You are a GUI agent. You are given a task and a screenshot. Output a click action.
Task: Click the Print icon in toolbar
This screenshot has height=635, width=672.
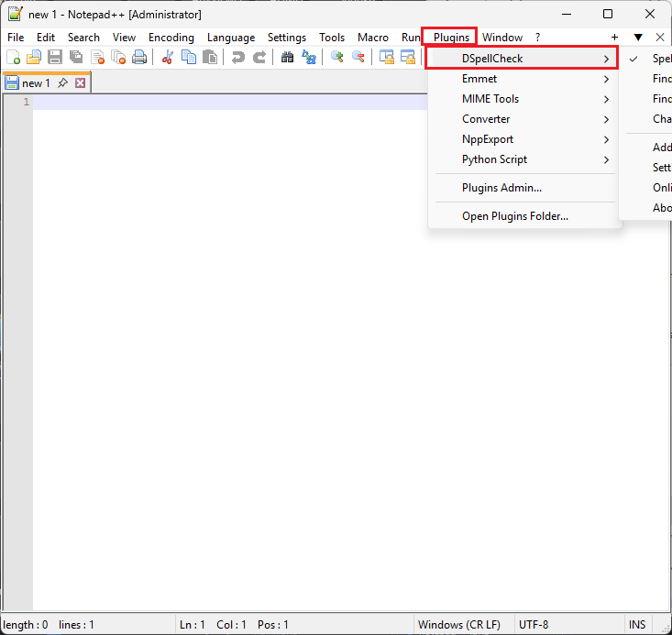pos(139,57)
